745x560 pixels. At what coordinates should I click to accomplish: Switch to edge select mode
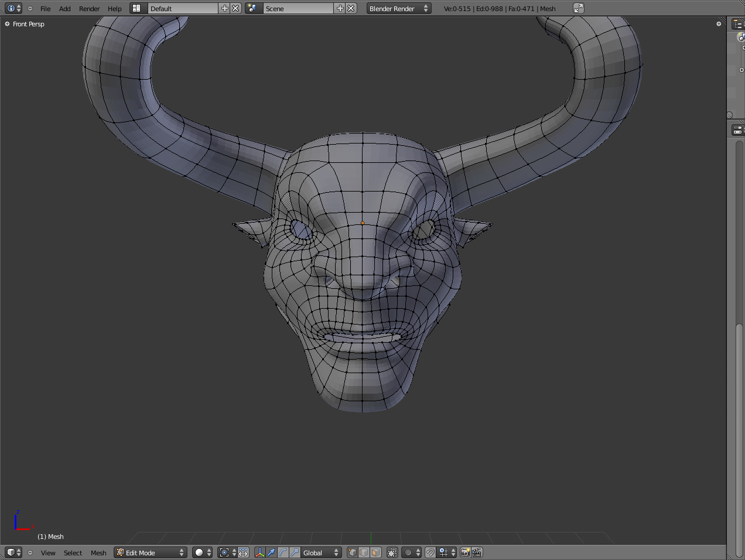tap(364, 552)
